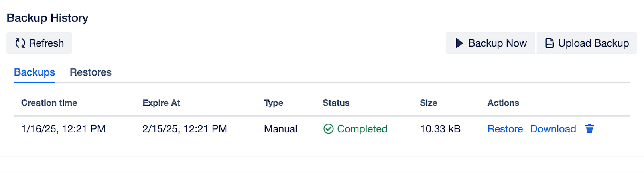The image size is (644, 173).
Task: Click the Actions column header
Action: [x=503, y=103]
